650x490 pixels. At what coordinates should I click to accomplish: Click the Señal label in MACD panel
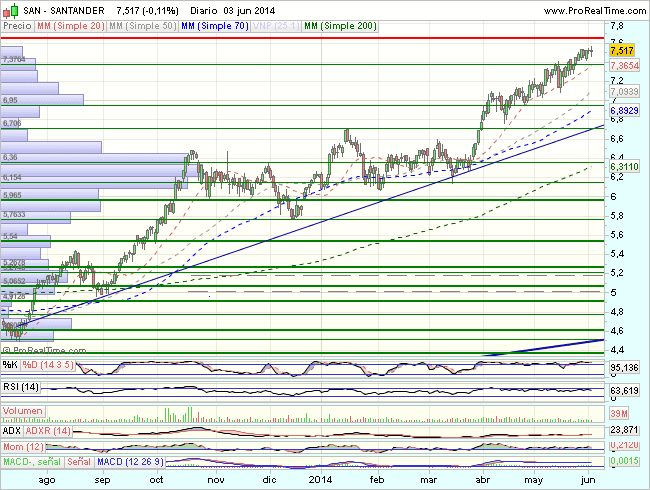[x=77, y=460]
